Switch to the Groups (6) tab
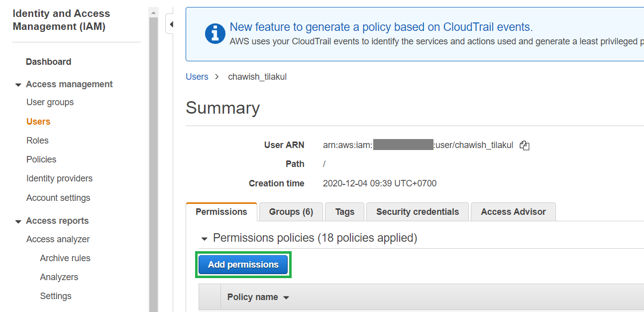The image size is (644, 312). tap(291, 212)
